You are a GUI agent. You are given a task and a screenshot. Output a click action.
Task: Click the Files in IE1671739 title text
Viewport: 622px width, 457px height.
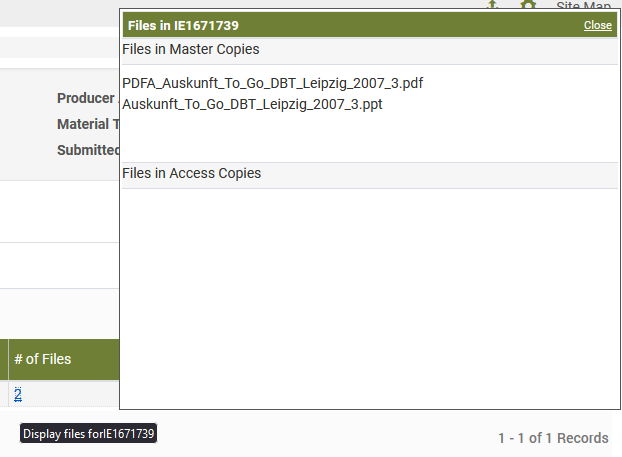[x=183, y=25]
